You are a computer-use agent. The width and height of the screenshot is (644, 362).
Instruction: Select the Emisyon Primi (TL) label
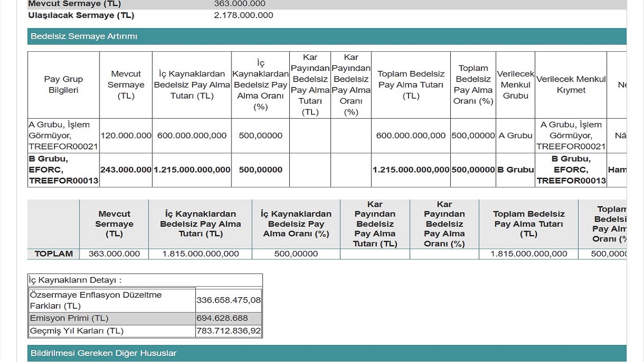(x=69, y=318)
